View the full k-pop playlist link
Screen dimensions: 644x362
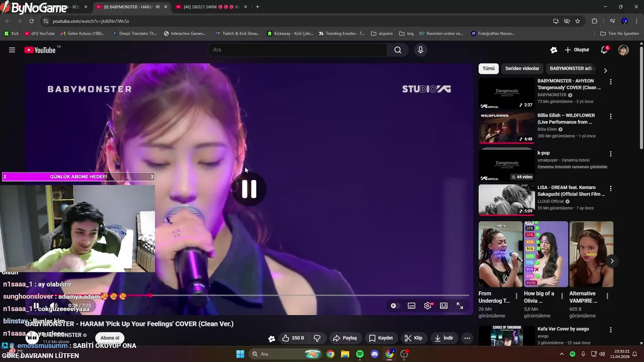tap(572, 167)
